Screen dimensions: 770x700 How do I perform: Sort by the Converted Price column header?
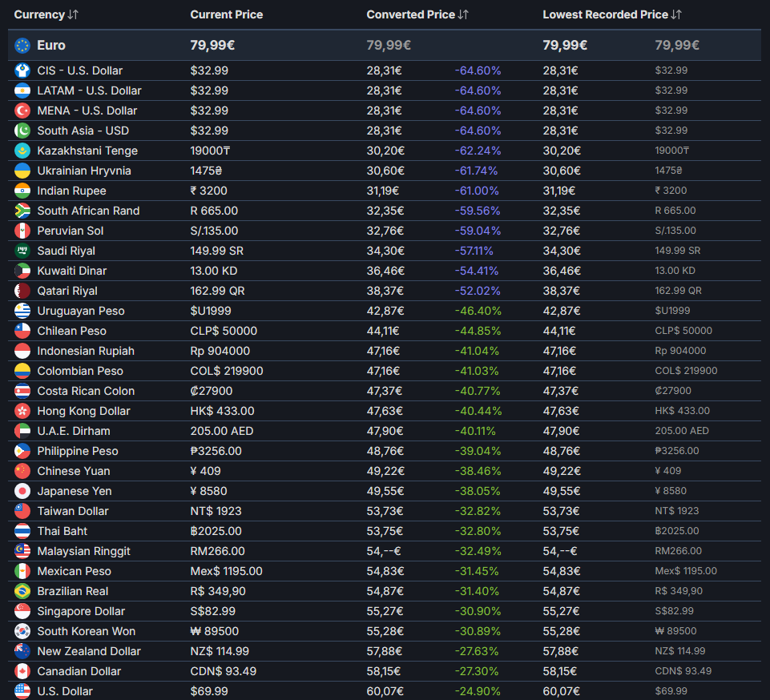[x=417, y=14]
